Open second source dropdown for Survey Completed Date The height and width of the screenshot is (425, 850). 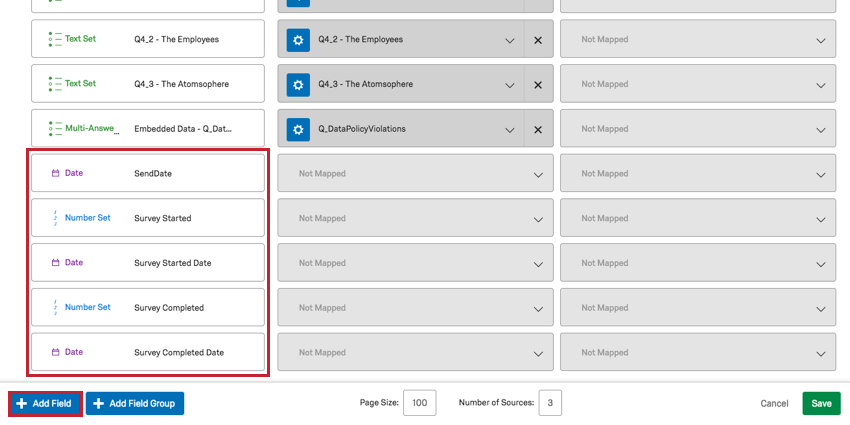(698, 353)
